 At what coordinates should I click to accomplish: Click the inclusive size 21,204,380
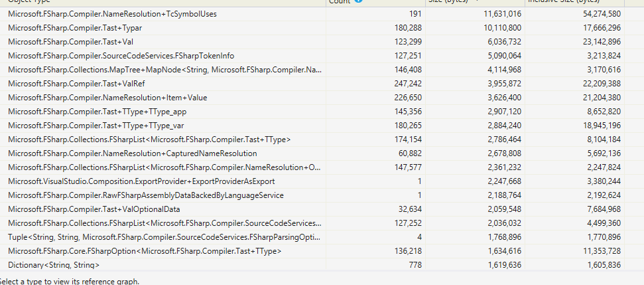pos(602,98)
